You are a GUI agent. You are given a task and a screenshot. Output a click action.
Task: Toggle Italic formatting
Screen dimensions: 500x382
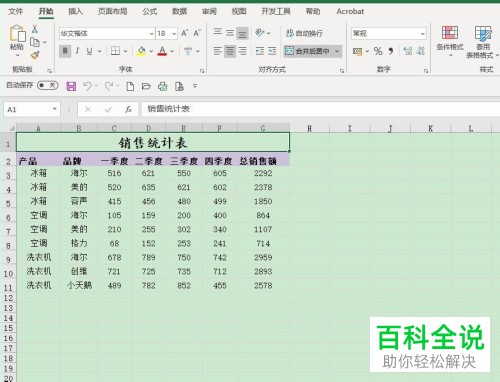coord(77,51)
